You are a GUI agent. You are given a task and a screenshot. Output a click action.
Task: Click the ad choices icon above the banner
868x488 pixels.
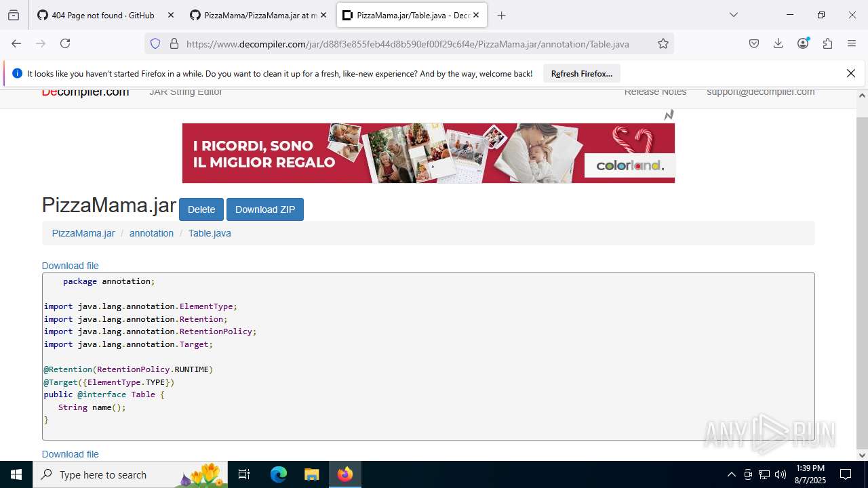tap(669, 115)
